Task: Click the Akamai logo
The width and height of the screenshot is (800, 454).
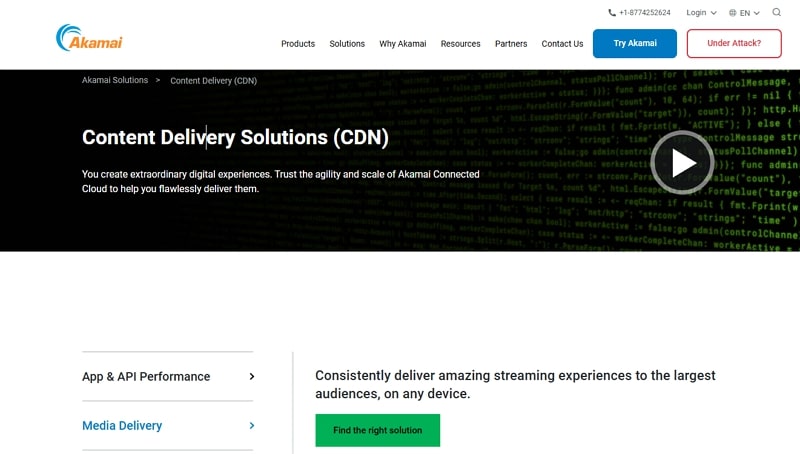Action: [x=89, y=38]
